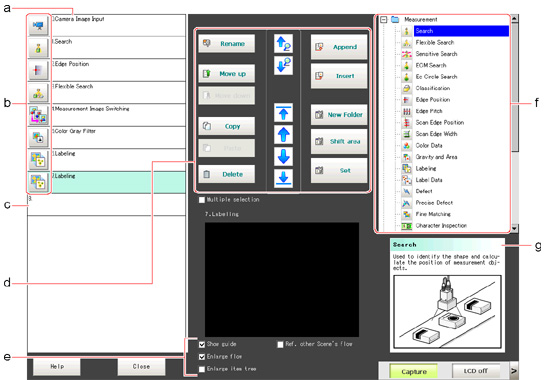Image resolution: width=546 pixels, height=380 pixels.
Task: Click move-to-top arrow icon
Action: [283, 113]
